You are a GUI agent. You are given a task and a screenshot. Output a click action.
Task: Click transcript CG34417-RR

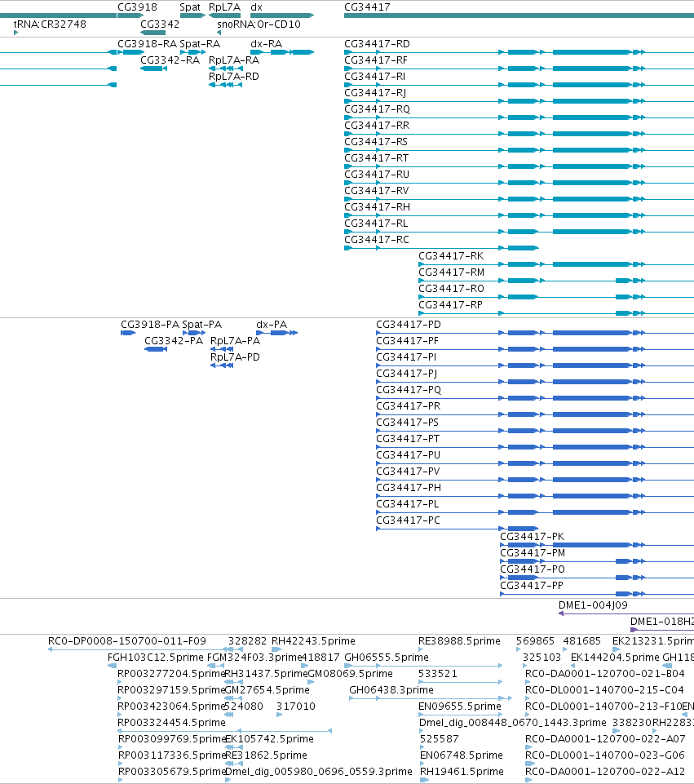coord(377,126)
